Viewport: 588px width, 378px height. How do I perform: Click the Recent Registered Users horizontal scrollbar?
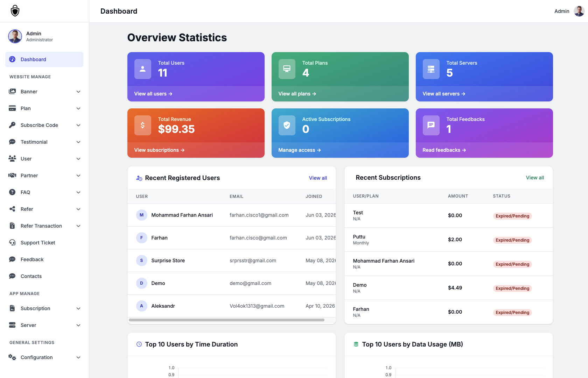click(226, 320)
